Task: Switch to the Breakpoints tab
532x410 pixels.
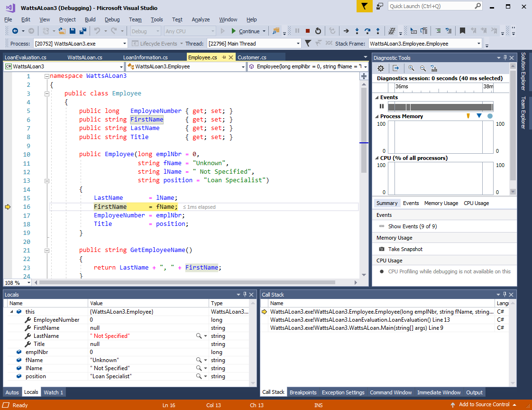Action: click(303, 392)
